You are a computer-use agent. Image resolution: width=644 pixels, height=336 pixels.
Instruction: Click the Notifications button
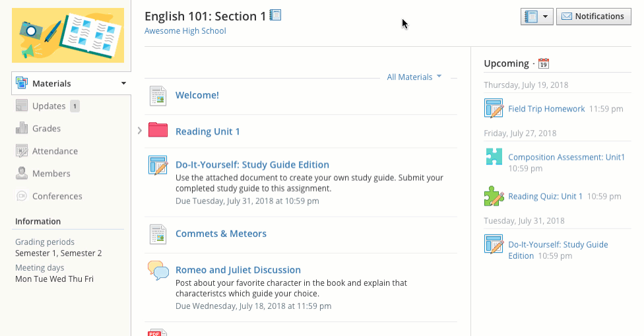point(593,17)
